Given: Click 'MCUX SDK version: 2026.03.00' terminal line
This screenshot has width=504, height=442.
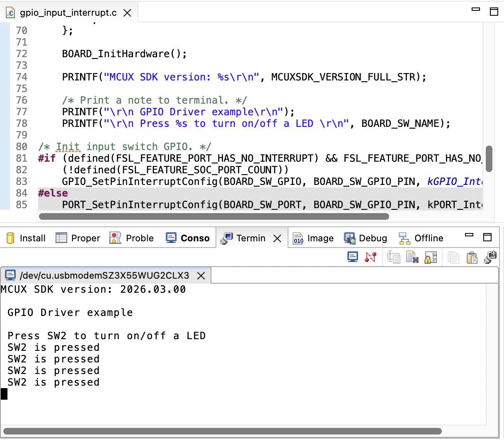Looking at the screenshot, I should pyautogui.click(x=93, y=289).
